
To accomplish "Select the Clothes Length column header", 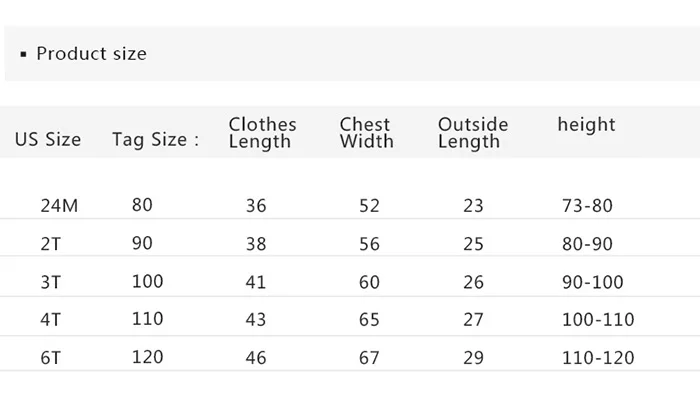I will click(x=262, y=133).
